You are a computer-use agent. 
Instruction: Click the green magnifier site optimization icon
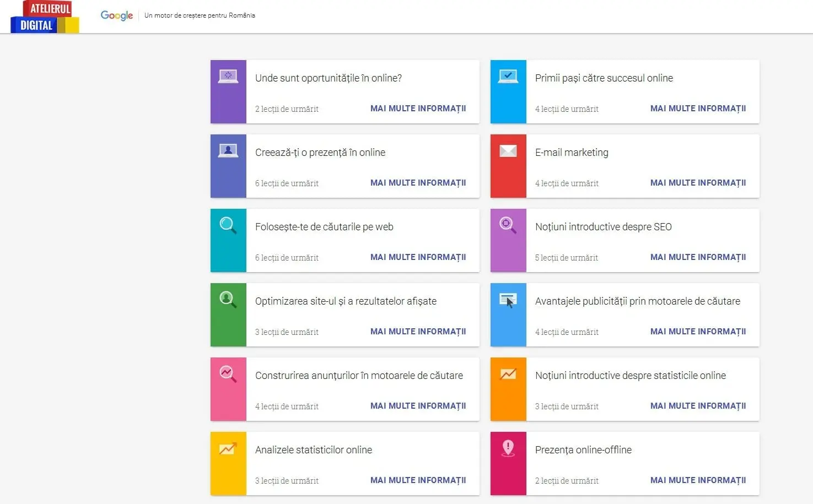point(228,300)
